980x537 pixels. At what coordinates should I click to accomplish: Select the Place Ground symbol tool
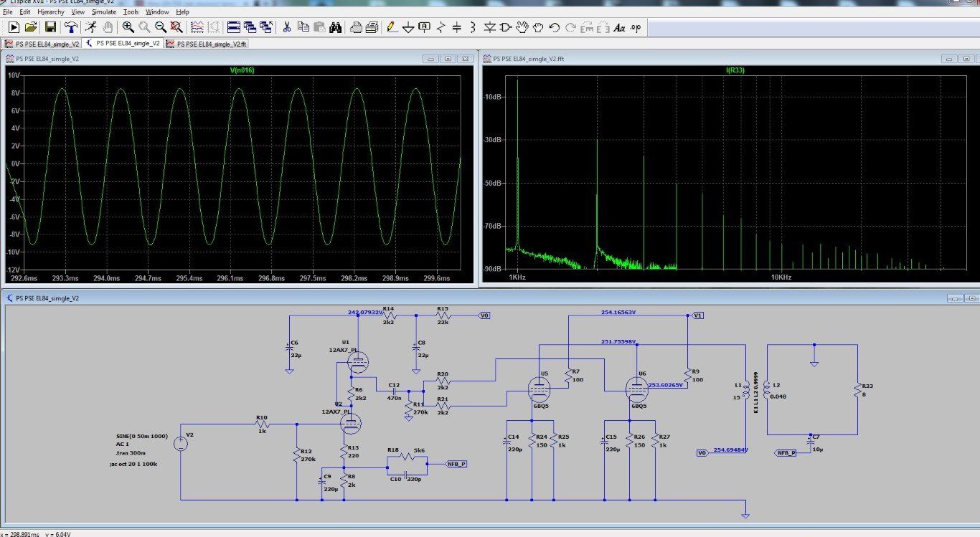408,27
